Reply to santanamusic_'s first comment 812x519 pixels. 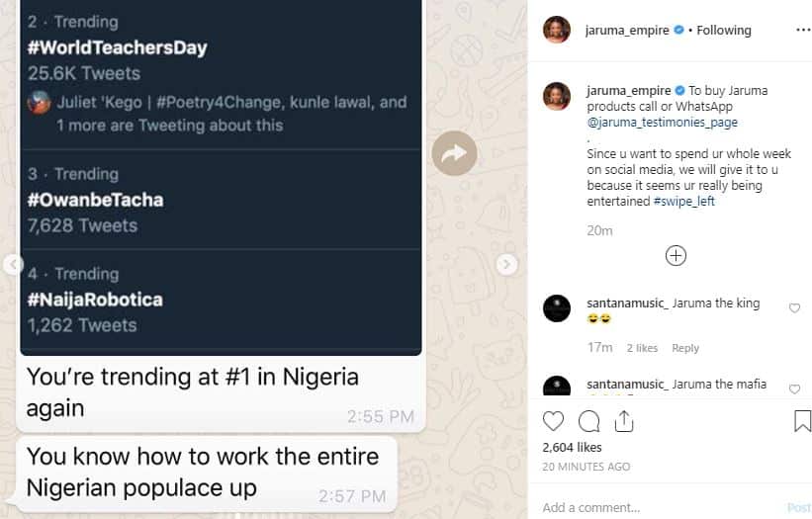(685, 348)
